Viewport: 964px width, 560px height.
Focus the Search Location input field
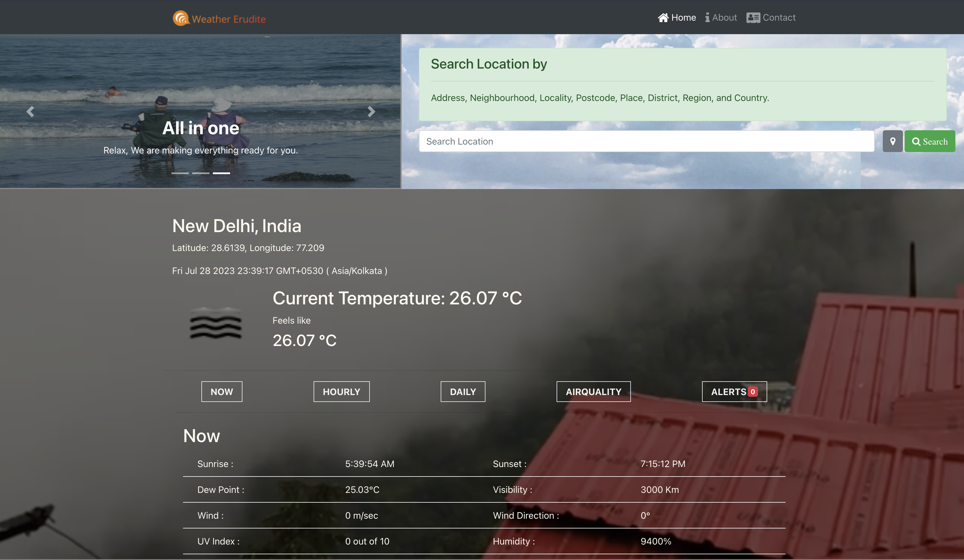[x=646, y=141]
